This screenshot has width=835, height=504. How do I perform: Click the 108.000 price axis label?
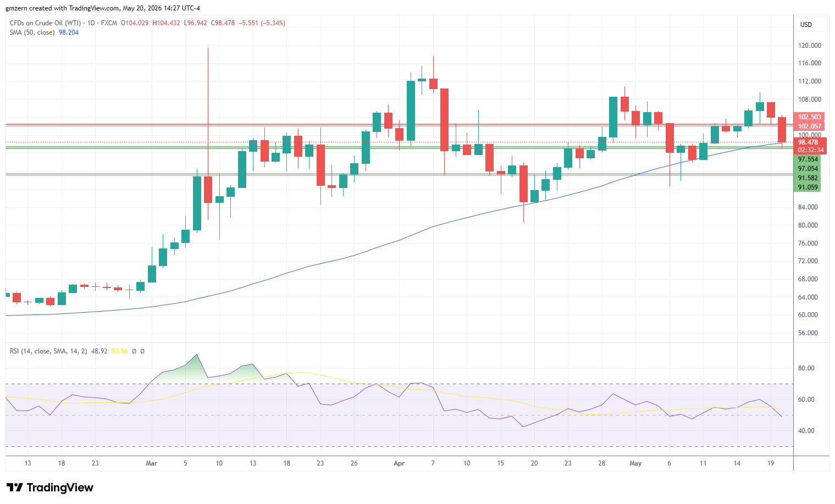click(810, 99)
